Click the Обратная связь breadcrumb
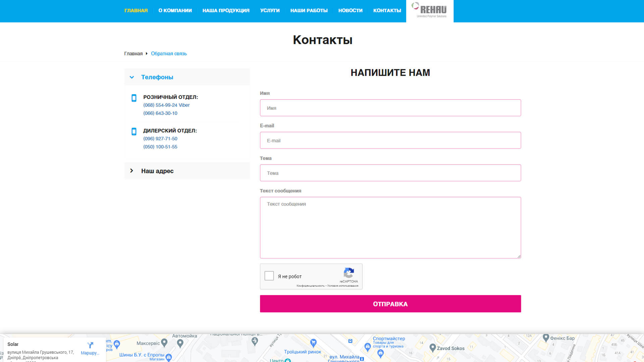644x362 pixels. 169,54
